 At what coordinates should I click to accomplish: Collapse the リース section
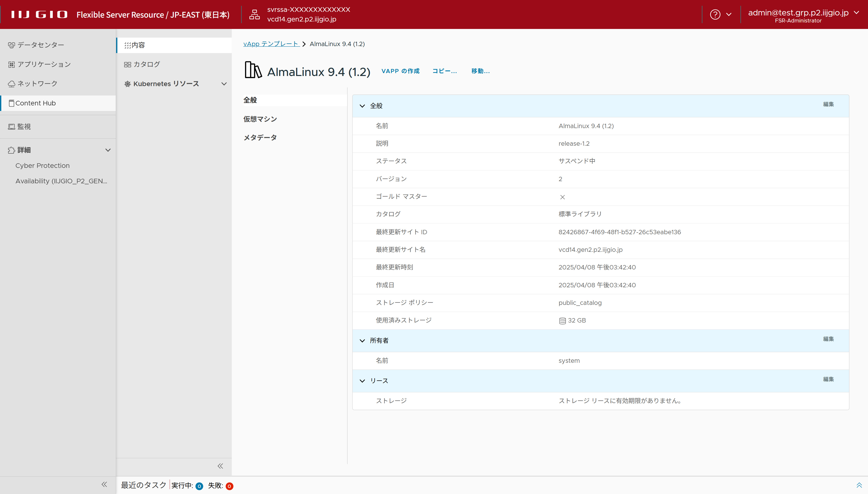362,381
